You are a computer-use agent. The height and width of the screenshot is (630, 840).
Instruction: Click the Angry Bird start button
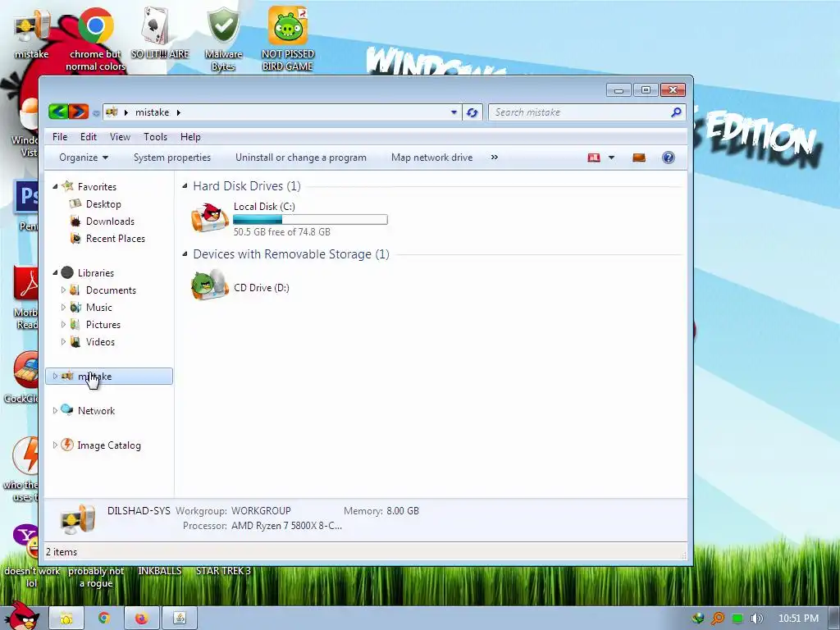pos(22,615)
